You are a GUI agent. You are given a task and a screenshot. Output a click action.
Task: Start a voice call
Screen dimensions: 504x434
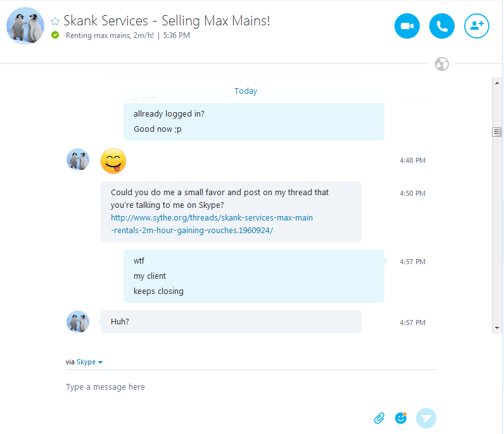tap(442, 26)
